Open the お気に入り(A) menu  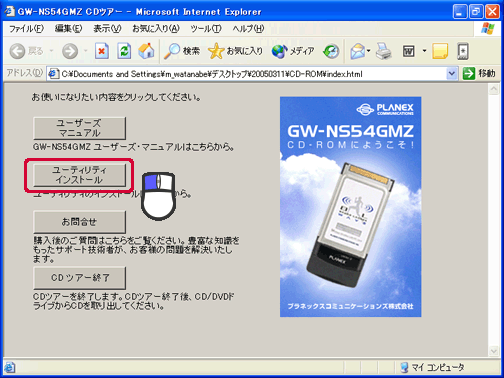click(156, 29)
